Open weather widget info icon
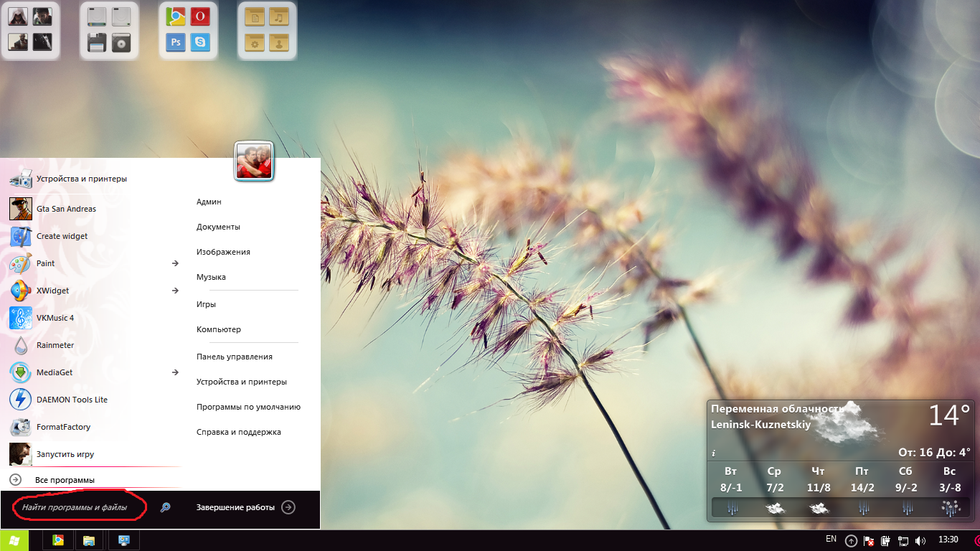 pyautogui.click(x=714, y=453)
